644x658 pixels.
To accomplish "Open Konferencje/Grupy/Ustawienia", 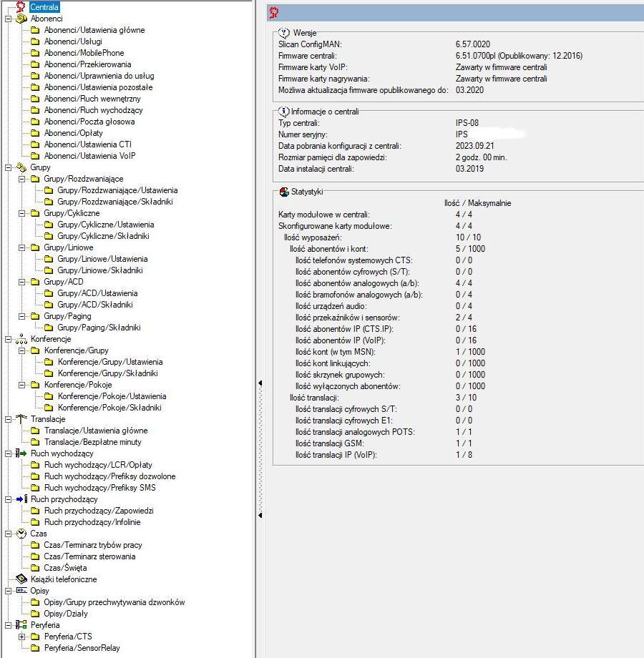I will (110, 362).
